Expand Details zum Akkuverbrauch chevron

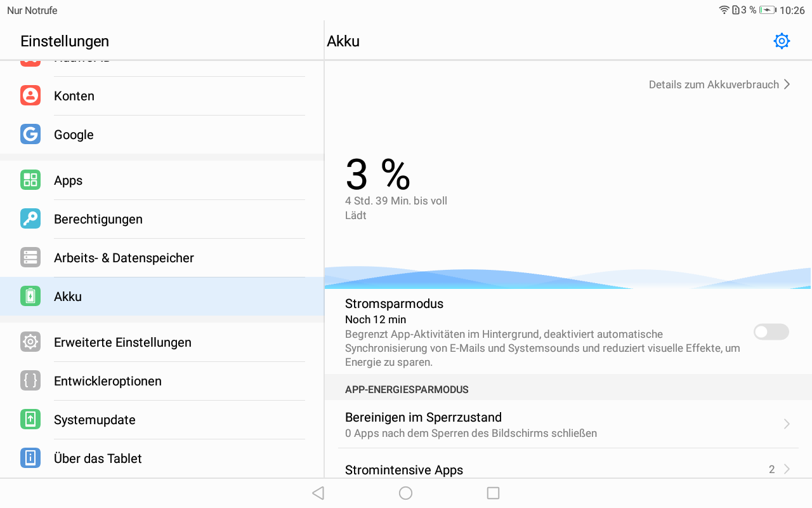click(x=787, y=84)
